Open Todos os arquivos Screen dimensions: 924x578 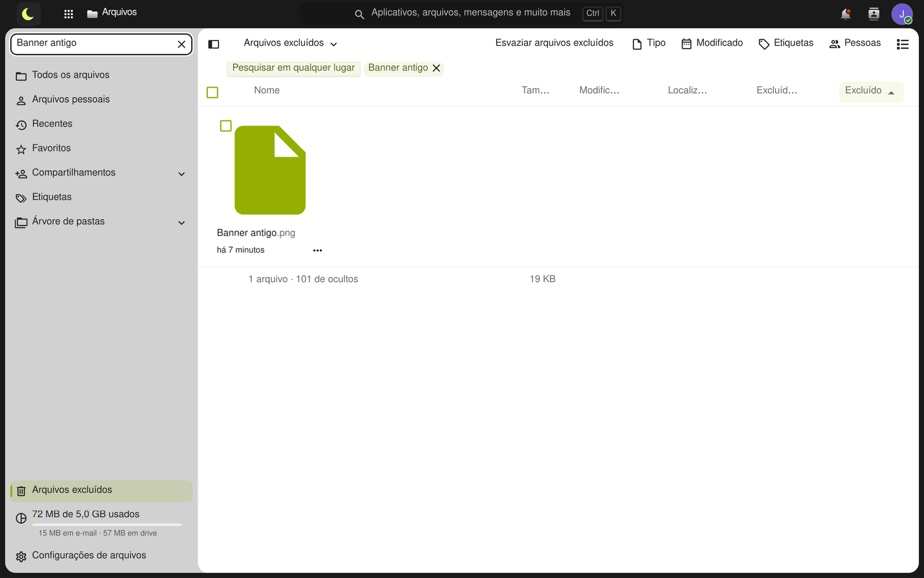coord(101,75)
